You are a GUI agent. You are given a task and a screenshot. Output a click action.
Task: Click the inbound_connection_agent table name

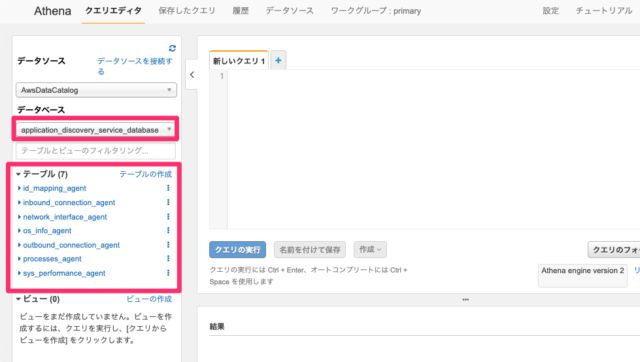69,202
